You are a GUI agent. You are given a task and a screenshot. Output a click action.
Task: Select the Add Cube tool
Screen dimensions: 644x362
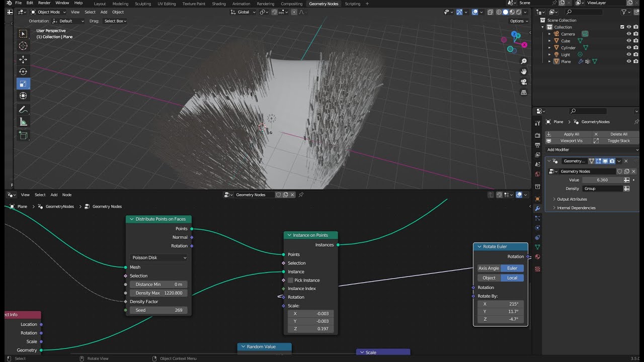click(x=23, y=135)
